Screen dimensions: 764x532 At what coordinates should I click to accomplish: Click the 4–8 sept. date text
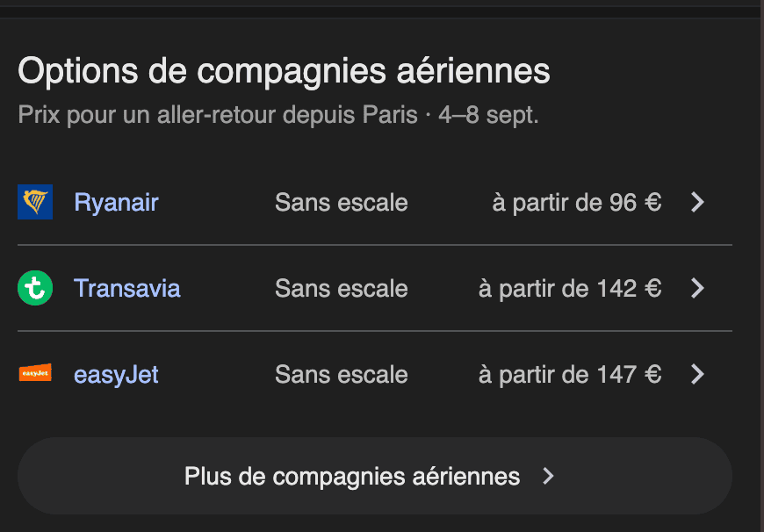(x=488, y=115)
